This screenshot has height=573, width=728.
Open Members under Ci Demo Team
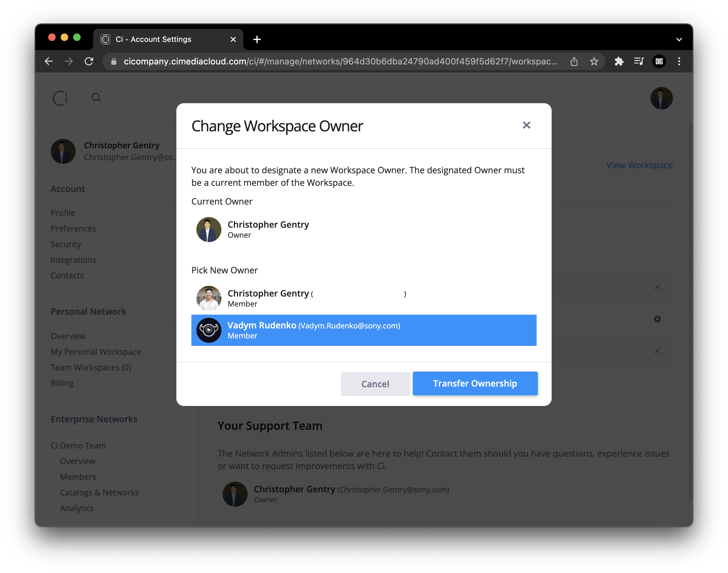point(78,477)
